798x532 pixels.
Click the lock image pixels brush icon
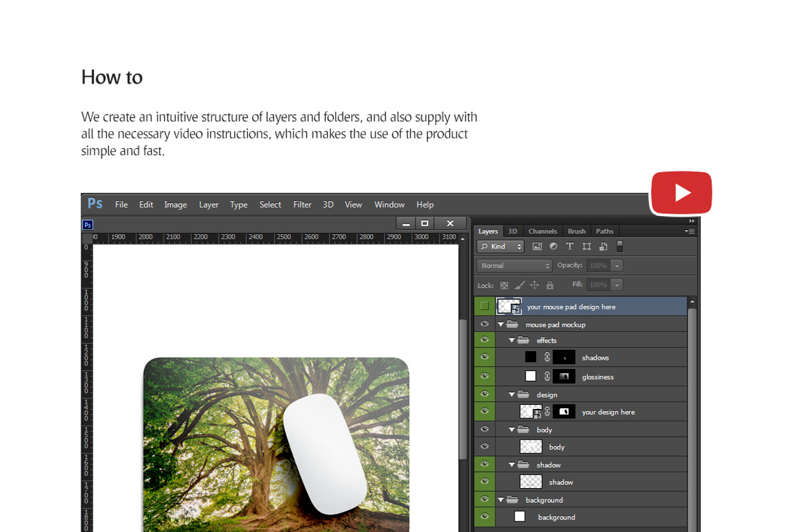coord(519,285)
